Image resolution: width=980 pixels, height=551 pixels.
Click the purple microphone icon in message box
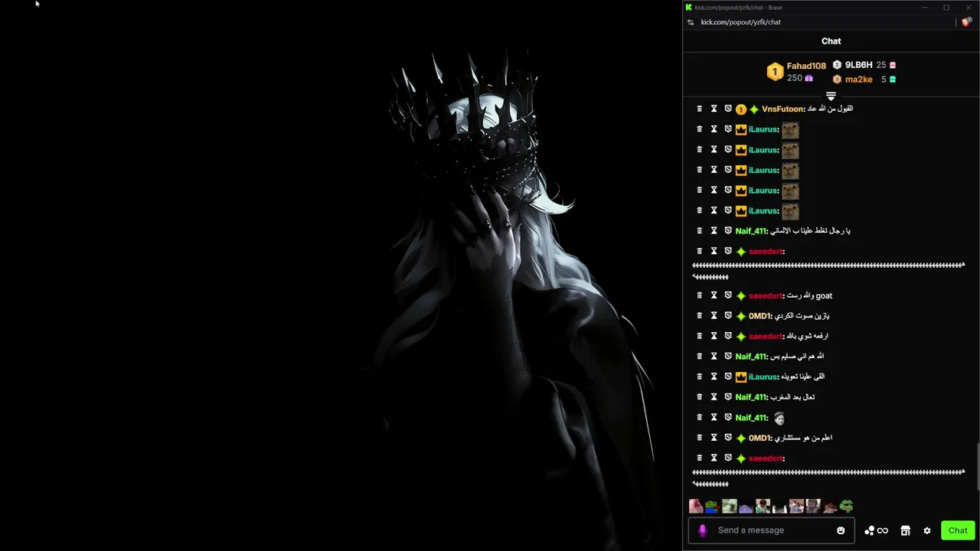click(703, 530)
